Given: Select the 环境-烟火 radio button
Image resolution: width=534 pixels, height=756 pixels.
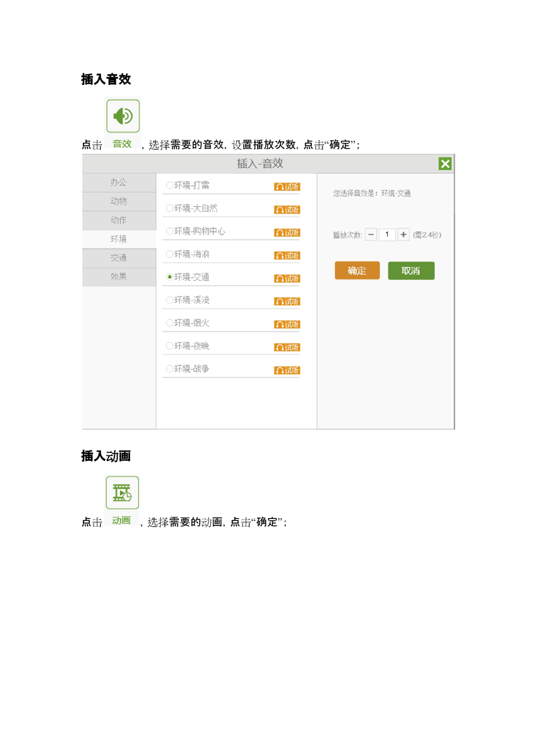Looking at the screenshot, I should coord(170,323).
